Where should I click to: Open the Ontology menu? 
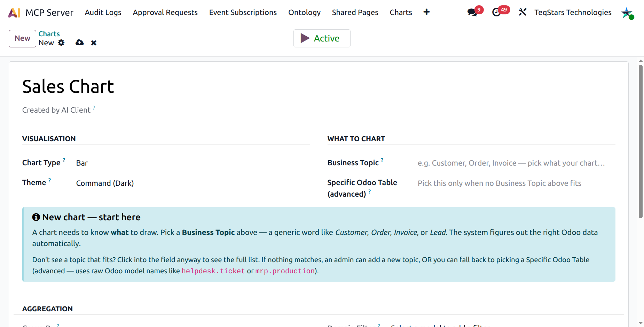[x=304, y=13]
